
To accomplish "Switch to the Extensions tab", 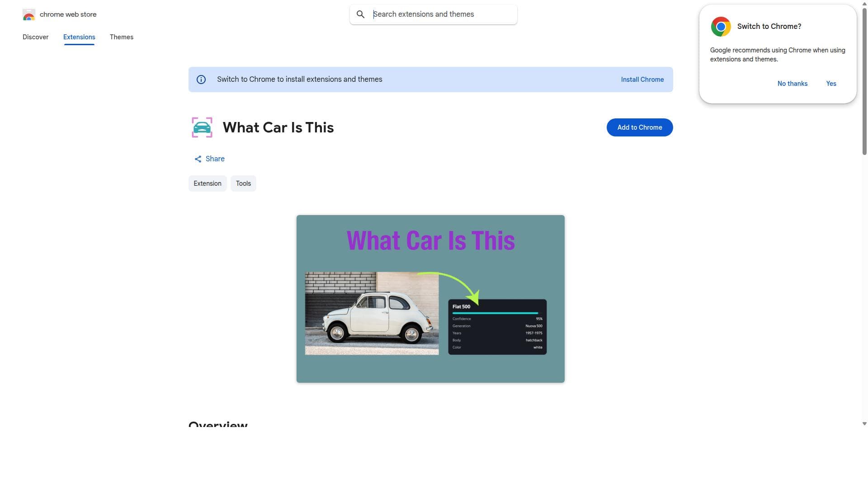I will pyautogui.click(x=79, y=37).
